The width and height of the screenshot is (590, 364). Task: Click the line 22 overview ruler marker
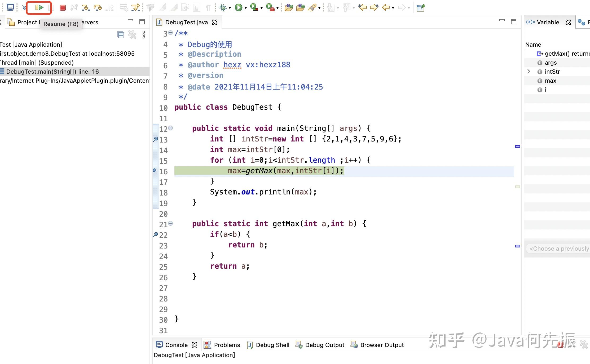tap(517, 246)
